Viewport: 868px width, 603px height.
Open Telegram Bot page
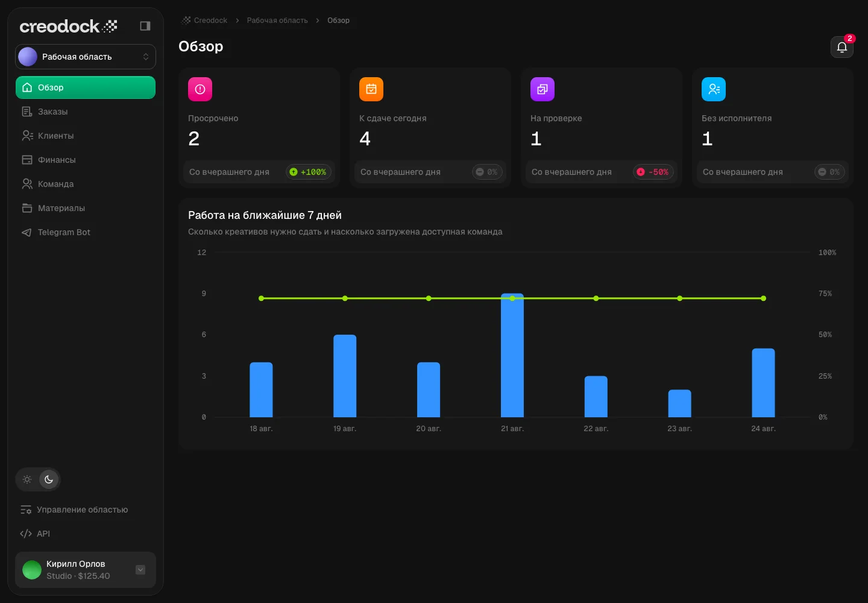pos(86,232)
